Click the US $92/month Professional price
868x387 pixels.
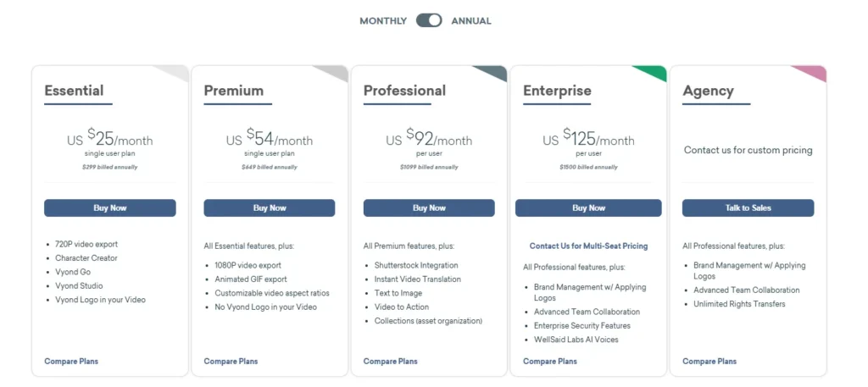[x=429, y=138]
